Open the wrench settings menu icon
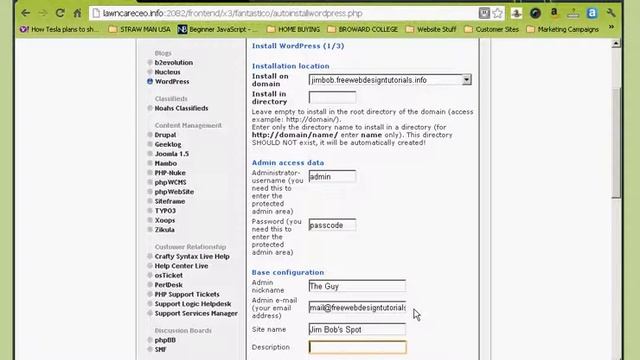The image size is (640, 360). [611, 13]
